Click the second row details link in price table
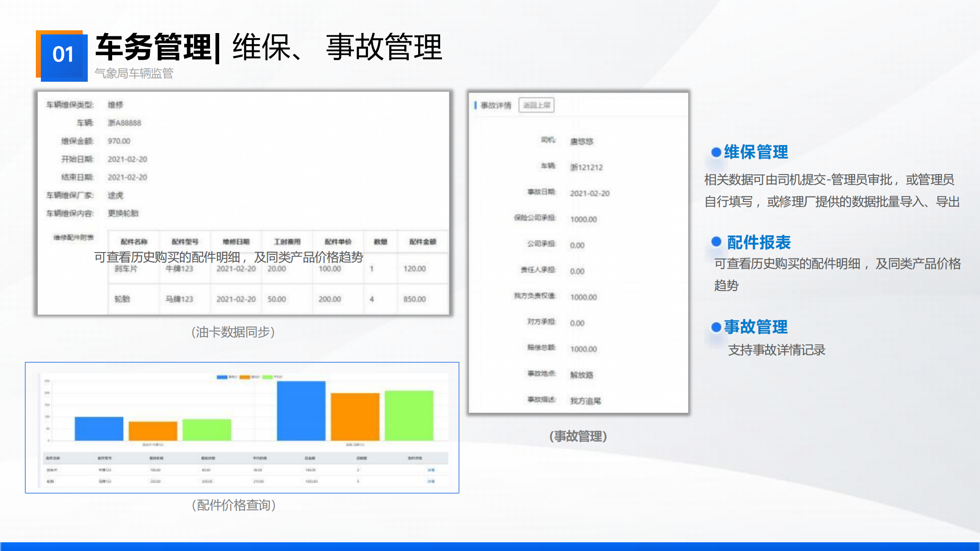This screenshot has width=980, height=551. click(x=431, y=481)
